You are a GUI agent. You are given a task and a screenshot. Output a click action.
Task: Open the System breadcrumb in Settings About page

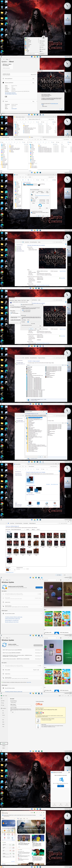point(4,62)
